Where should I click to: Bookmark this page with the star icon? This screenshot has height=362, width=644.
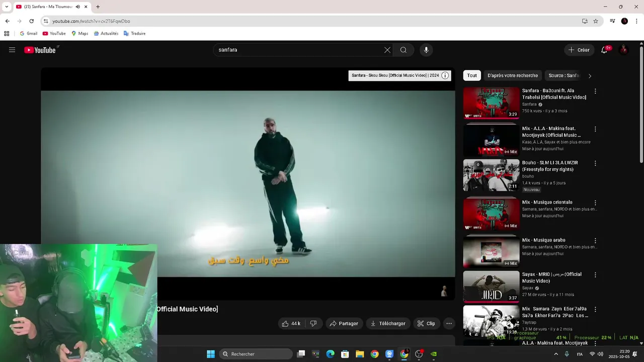point(596,21)
